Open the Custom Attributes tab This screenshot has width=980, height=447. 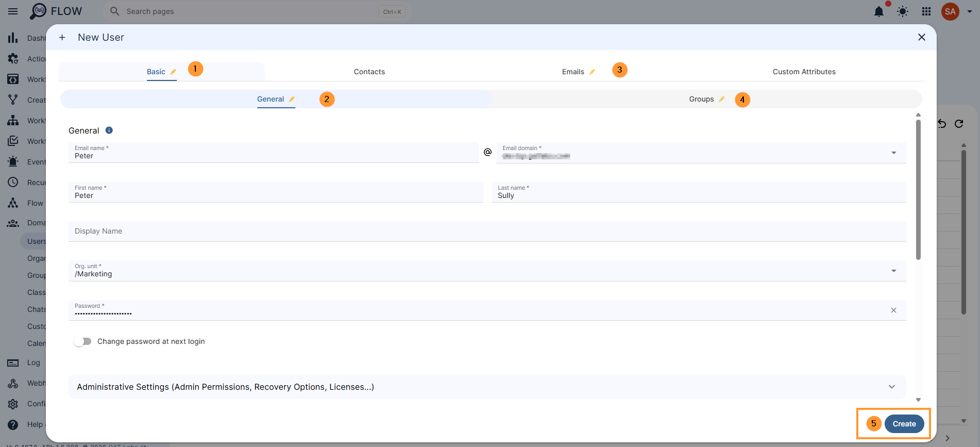pyautogui.click(x=804, y=72)
